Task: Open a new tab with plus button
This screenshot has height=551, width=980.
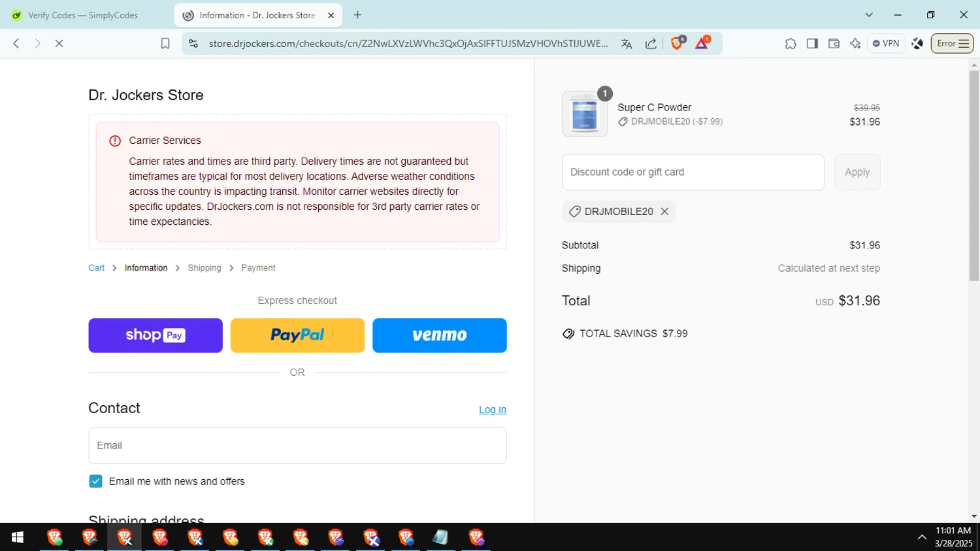Action: (357, 14)
